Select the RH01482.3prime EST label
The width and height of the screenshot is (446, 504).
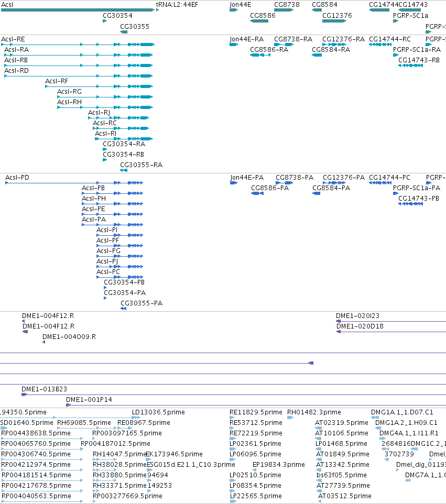[x=314, y=412]
